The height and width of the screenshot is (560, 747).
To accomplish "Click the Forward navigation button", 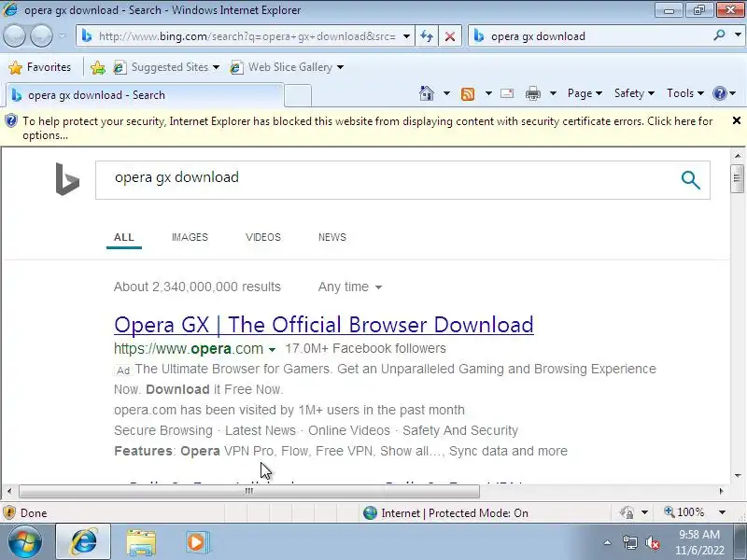I will tap(41, 35).
